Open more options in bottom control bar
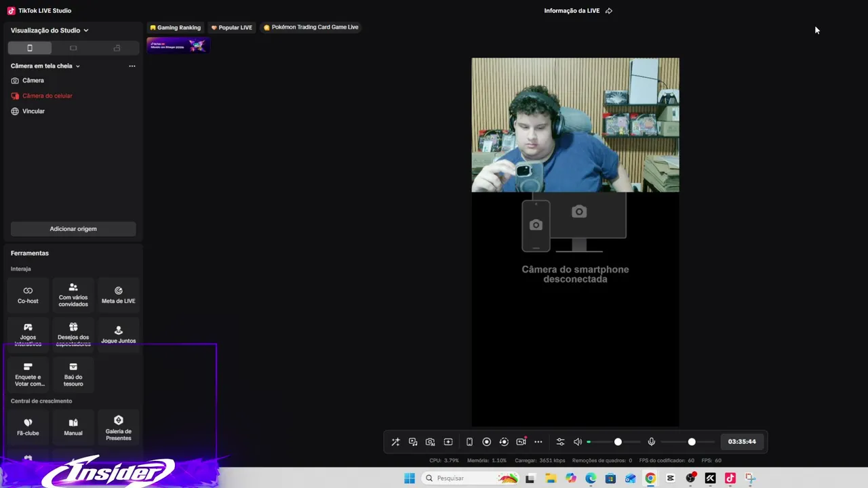Screen dimensions: 868x488 [x=538, y=442]
